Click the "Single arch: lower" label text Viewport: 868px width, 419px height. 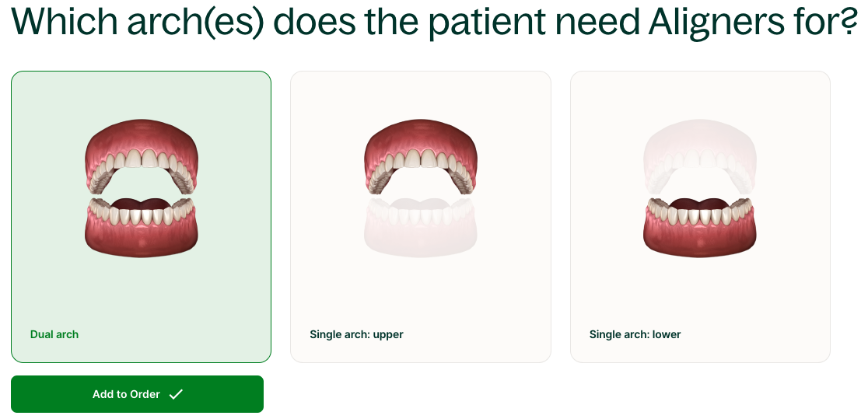(635, 334)
